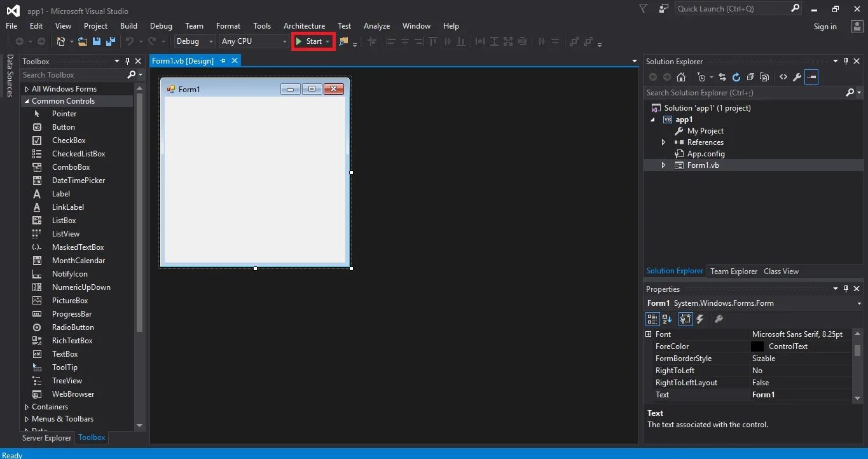The height and width of the screenshot is (459, 868).
Task: Switch to the Team Explorer tab
Action: (734, 271)
